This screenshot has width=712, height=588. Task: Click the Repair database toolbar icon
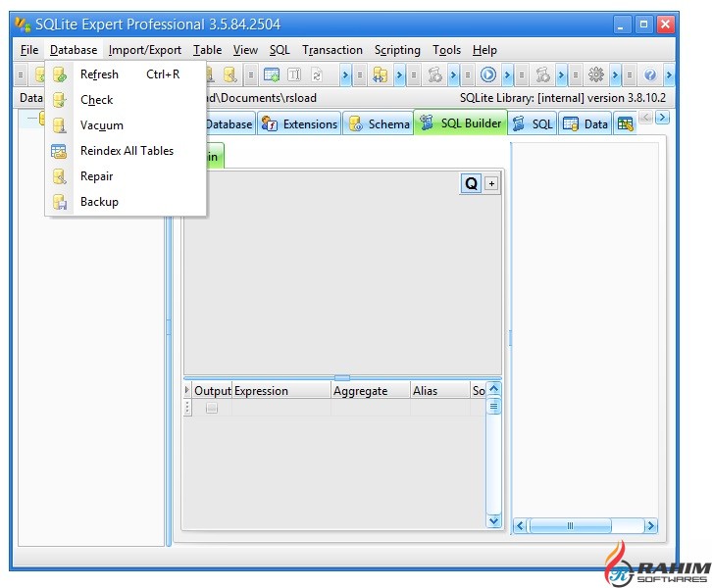click(x=230, y=74)
